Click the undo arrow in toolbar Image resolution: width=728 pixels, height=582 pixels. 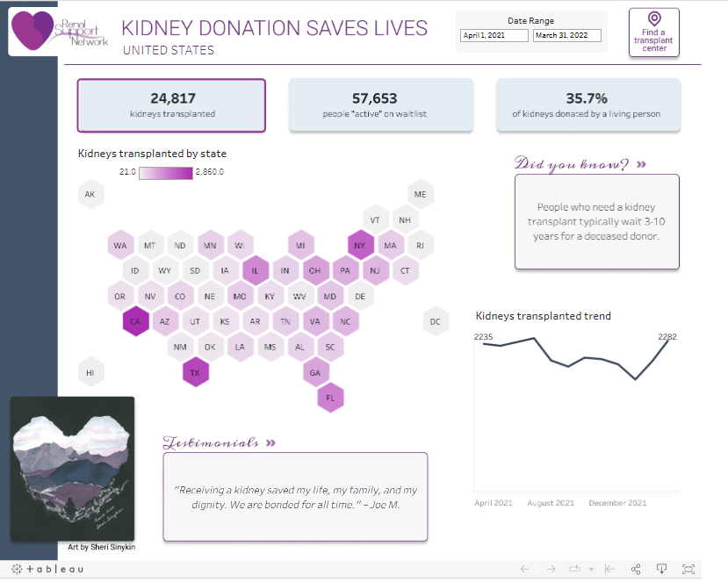[525, 569]
